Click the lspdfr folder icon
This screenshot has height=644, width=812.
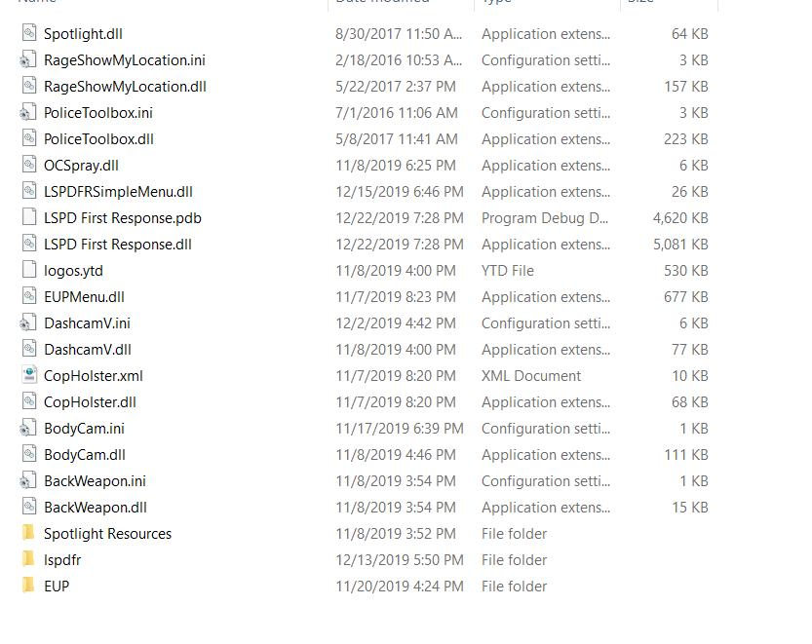point(27,559)
